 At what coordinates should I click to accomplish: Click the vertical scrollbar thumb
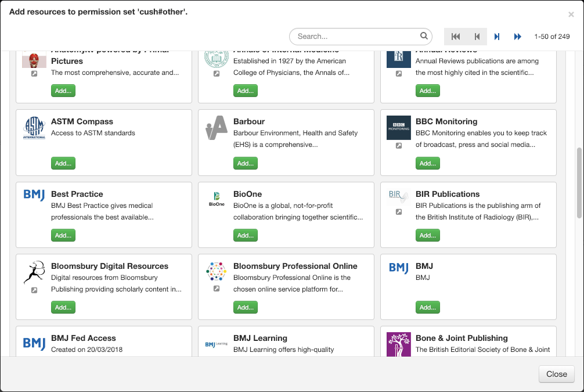579,182
